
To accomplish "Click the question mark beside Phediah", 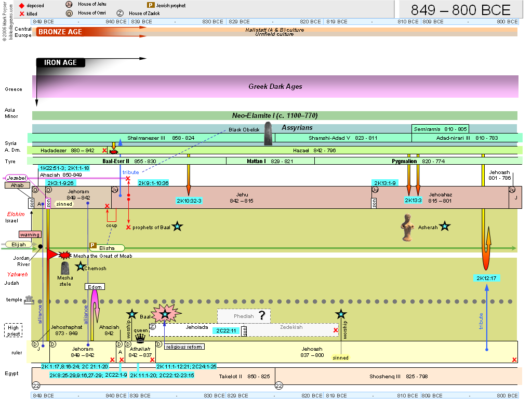I will [262, 315].
